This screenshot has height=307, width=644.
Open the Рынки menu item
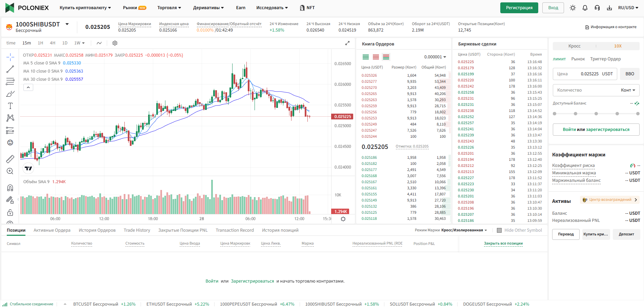click(x=135, y=8)
